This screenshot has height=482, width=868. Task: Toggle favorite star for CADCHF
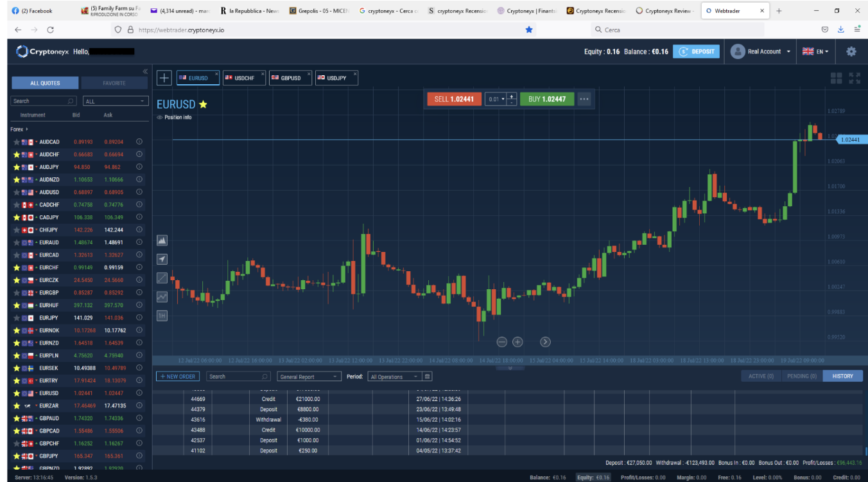pos(17,205)
